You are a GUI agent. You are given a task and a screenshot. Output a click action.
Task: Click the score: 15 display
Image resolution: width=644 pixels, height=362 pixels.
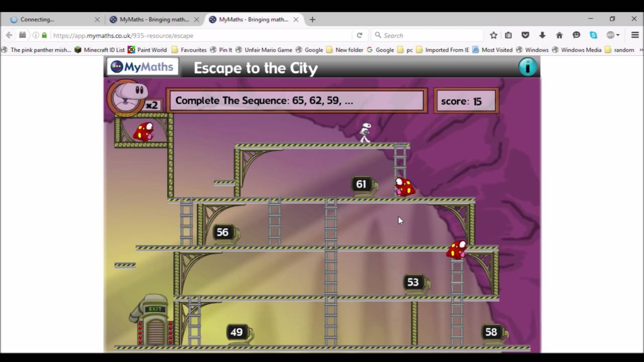coord(466,101)
